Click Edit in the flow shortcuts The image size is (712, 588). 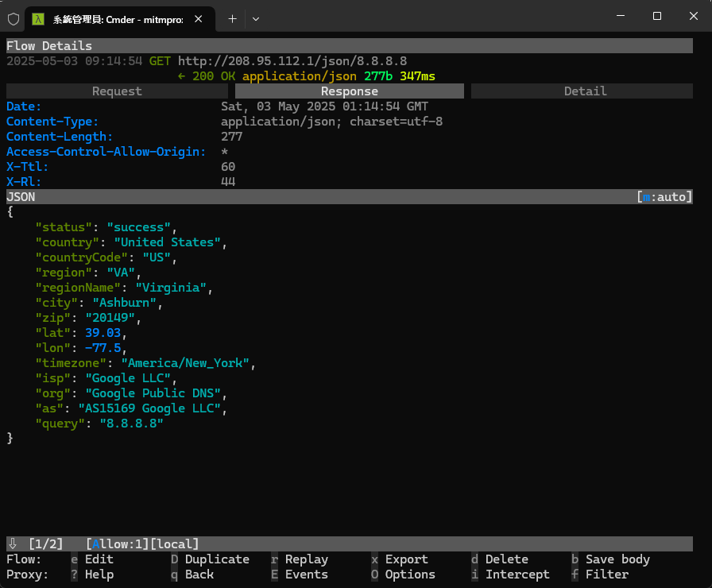tap(99, 559)
